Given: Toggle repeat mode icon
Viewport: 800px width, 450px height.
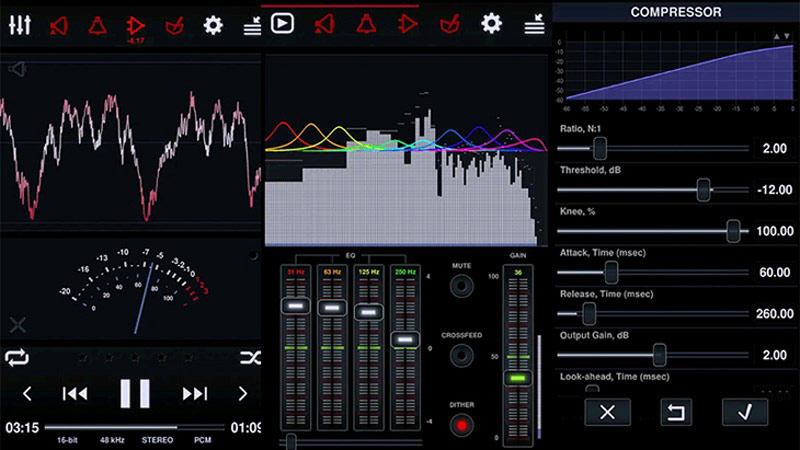Looking at the screenshot, I should click(17, 357).
